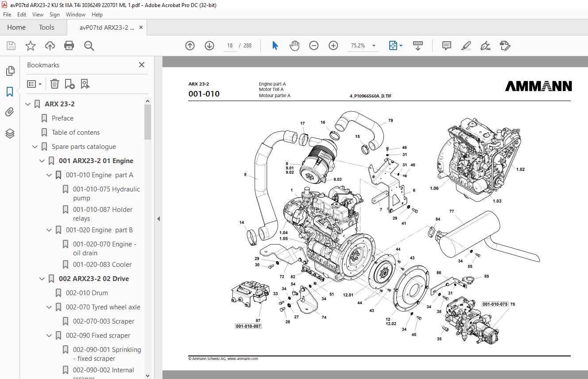Screen dimensions: 588x379
Task: Open the Find text search tool
Action: click(89, 46)
